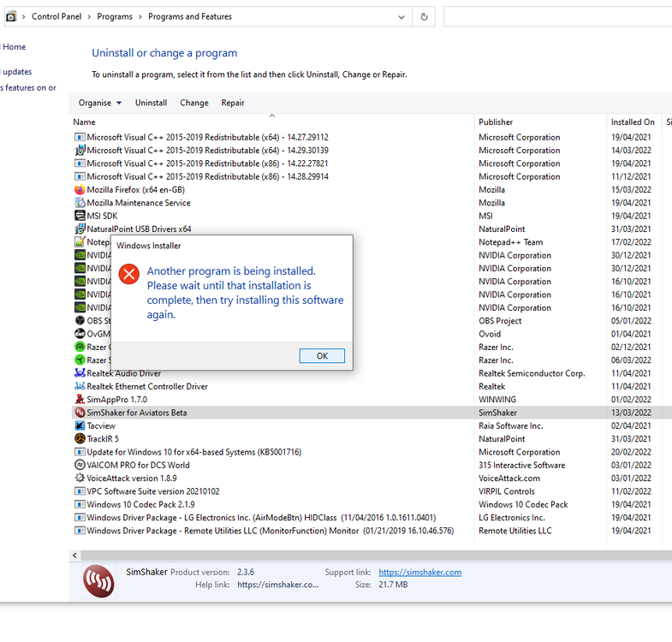Click the Notepad++ program icon

coord(80,241)
